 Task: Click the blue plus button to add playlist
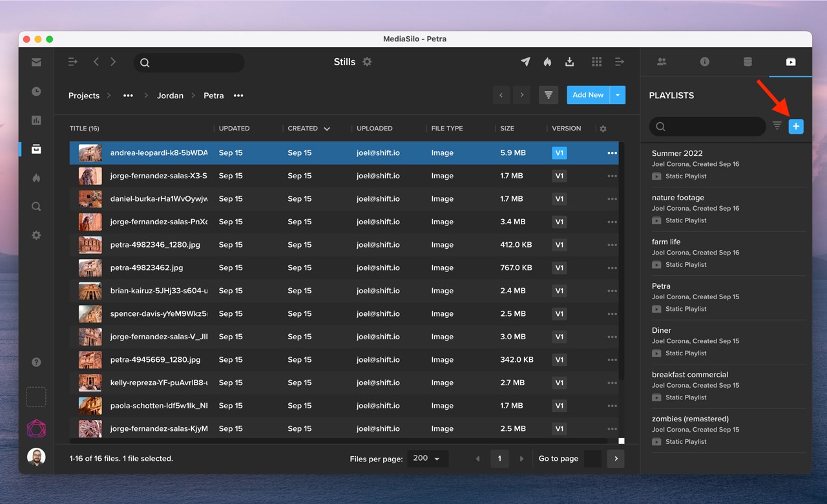796,127
